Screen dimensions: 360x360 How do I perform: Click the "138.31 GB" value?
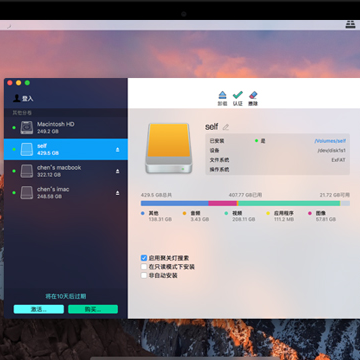coord(160,219)
